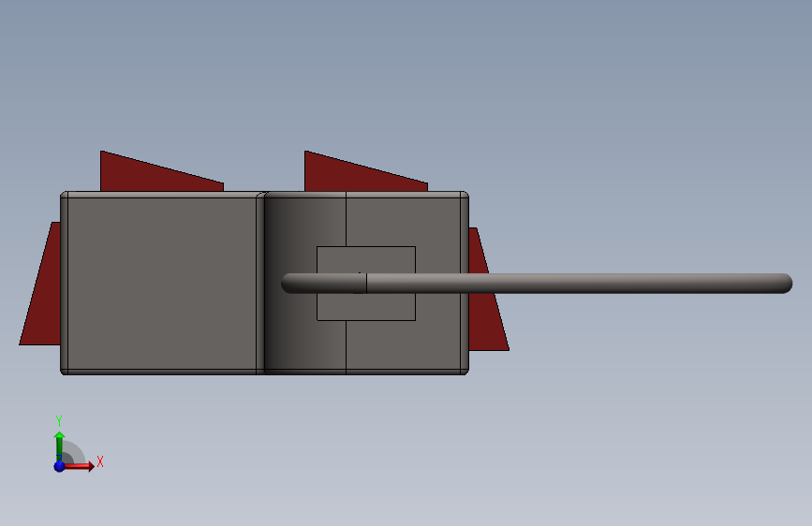Select the large left gray block face
The image size is (812, 526).
[162, 284]
